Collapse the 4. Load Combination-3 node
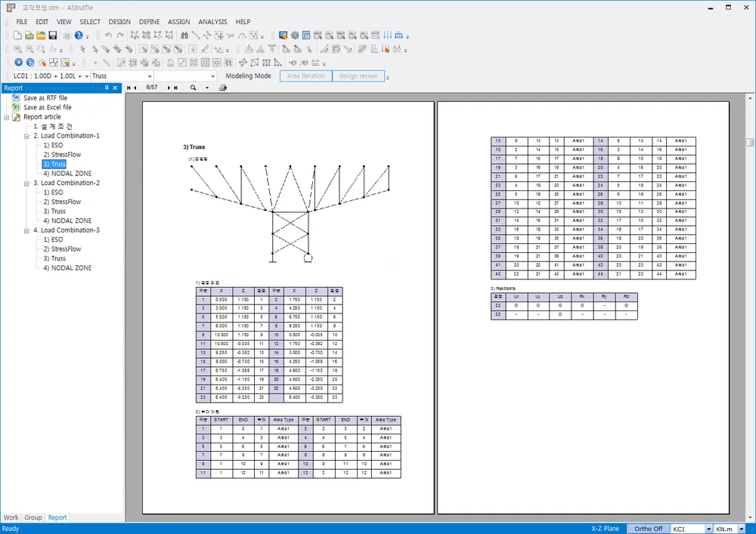Image resolution: width=756 pixels, height=534 pixels. tap(26, 230)
